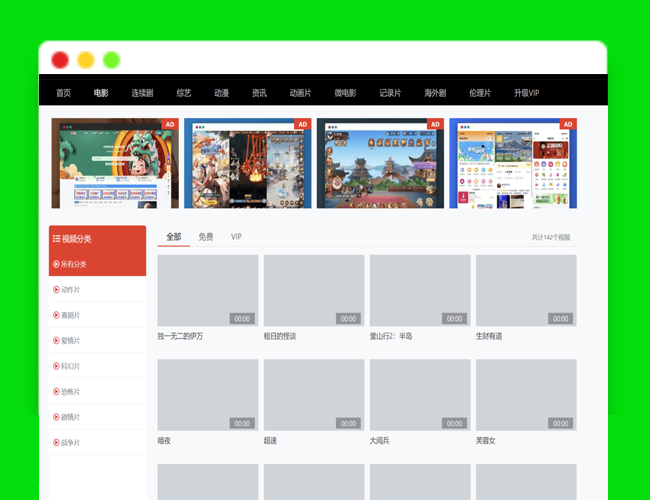
Task: Click the 大阅兵 video title
Action: (380, 441)
